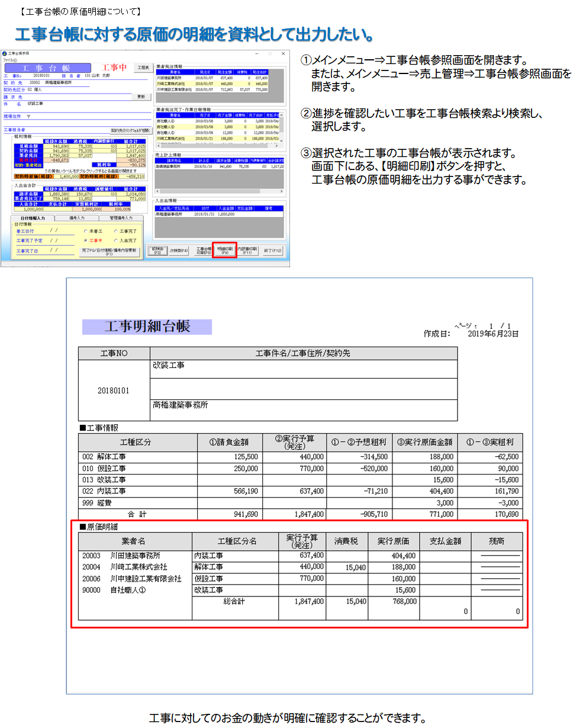
Task: Select the 日付情報入力 tab
Action: coord(34,219)
